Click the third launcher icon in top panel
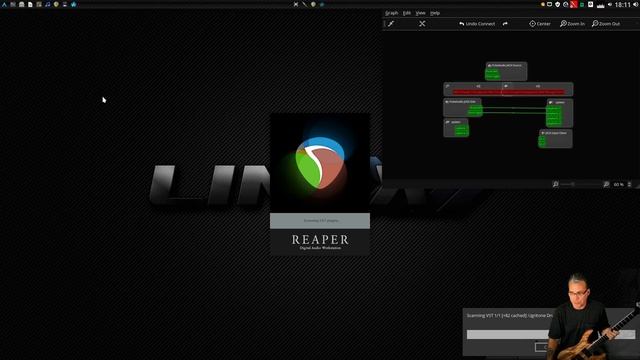The height and width of the screenshot is (360, 640). 22,4
